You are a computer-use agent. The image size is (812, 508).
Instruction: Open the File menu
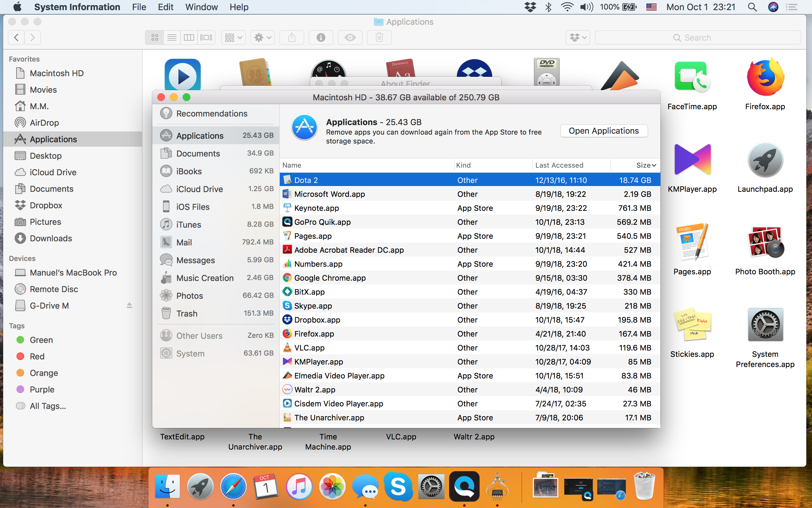click(139, 7)
